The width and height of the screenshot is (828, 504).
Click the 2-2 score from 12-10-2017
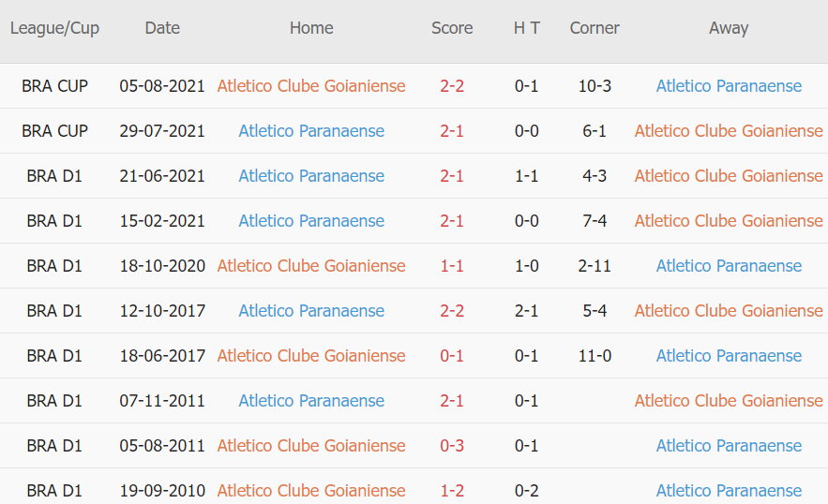point(452,311)
